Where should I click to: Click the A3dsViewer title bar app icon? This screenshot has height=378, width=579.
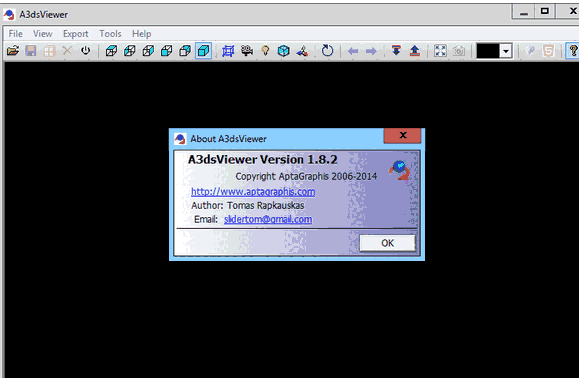click(x=9, y=14)
